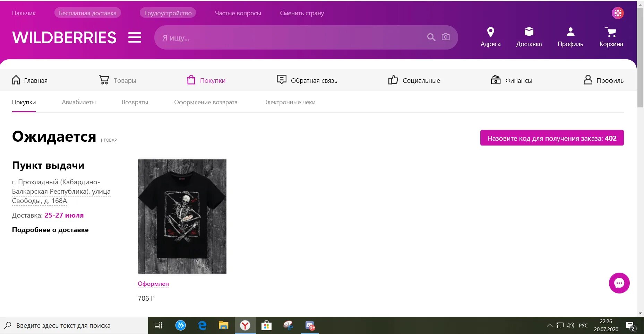The height and width of the screenshot is (334, 644).
Task: Switch to Yandex Browser taskbar icon
Action: pyautogui.click(x=245, y=325)
